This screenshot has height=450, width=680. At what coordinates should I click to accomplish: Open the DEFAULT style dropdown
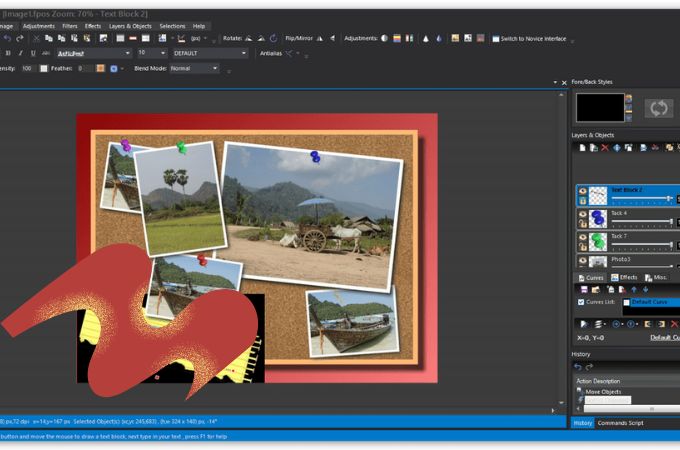pos(244,53)
